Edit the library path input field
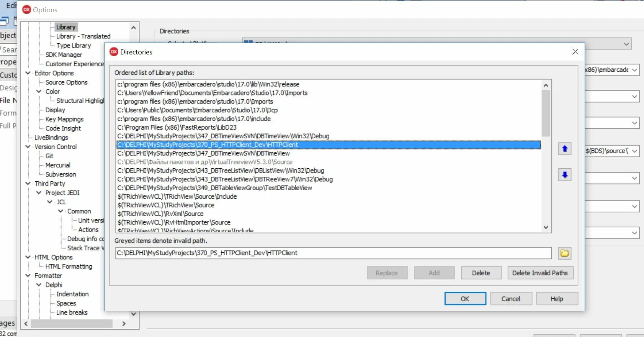Screen dimensions: 644x337 pyautogui.click(x=333, y=253)
